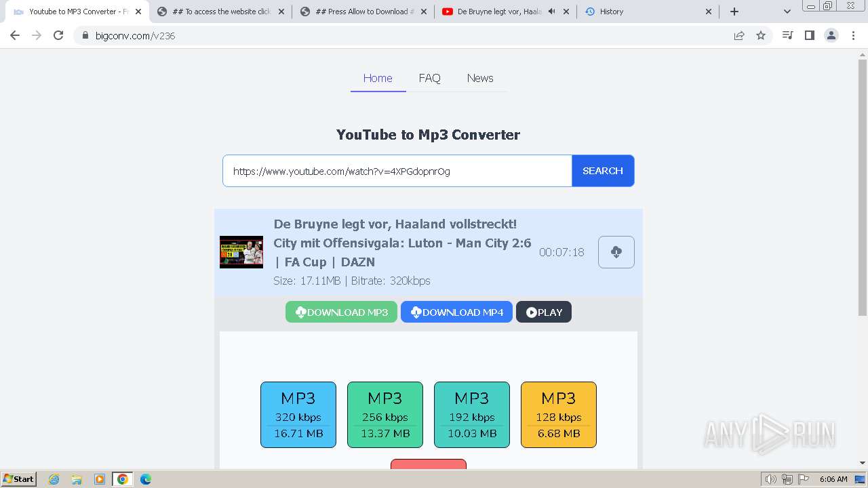
Task: Launch Internet Explorer from the taskbar
Action: [54, 479]
